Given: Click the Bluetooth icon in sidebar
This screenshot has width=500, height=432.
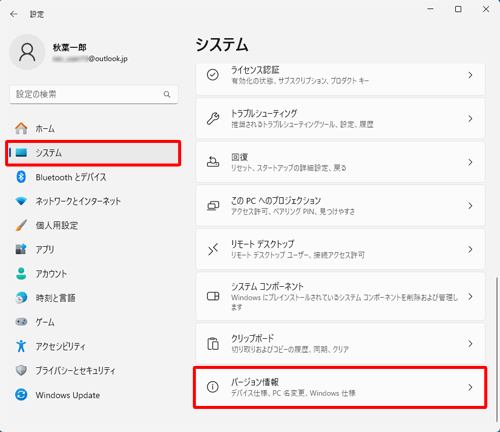Looking at the screenshot, I should tap(21, 177).
